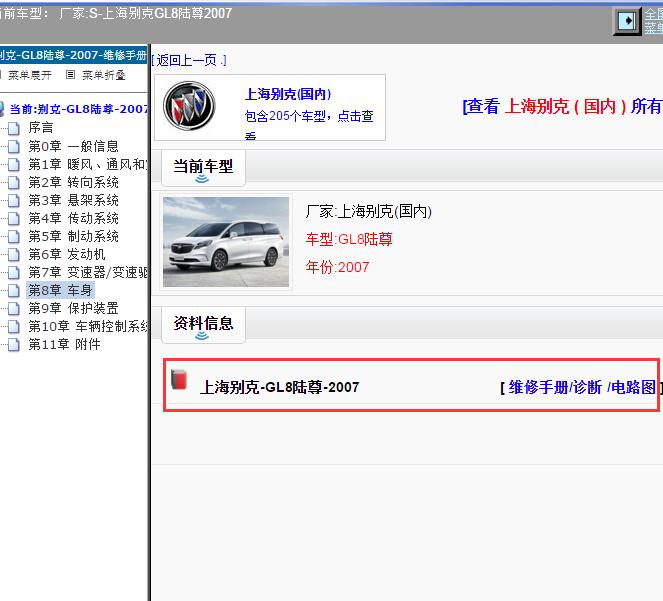Click the Buick logo image

189,106
